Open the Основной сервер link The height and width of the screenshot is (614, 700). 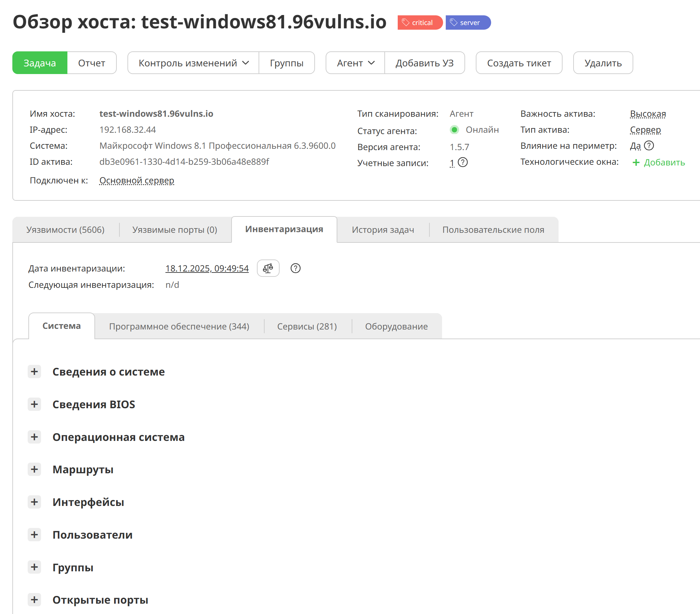pyautogui.click(x=137, y=180)
